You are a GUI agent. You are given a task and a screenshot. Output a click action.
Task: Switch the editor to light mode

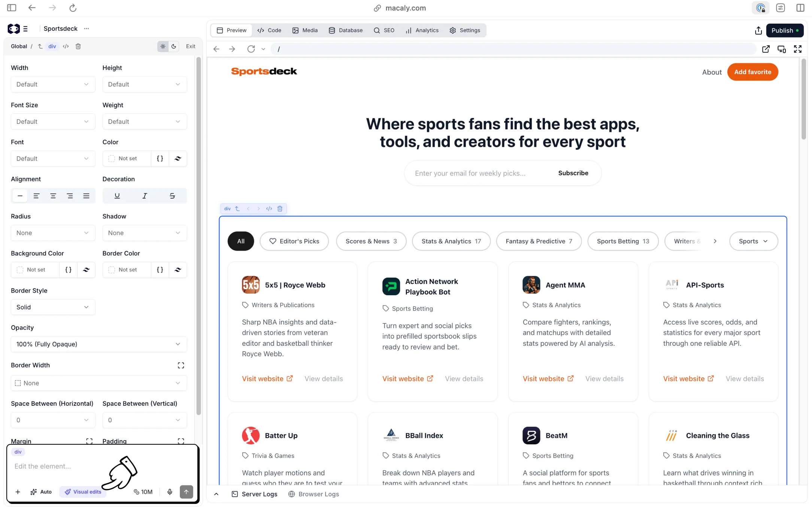163,46
